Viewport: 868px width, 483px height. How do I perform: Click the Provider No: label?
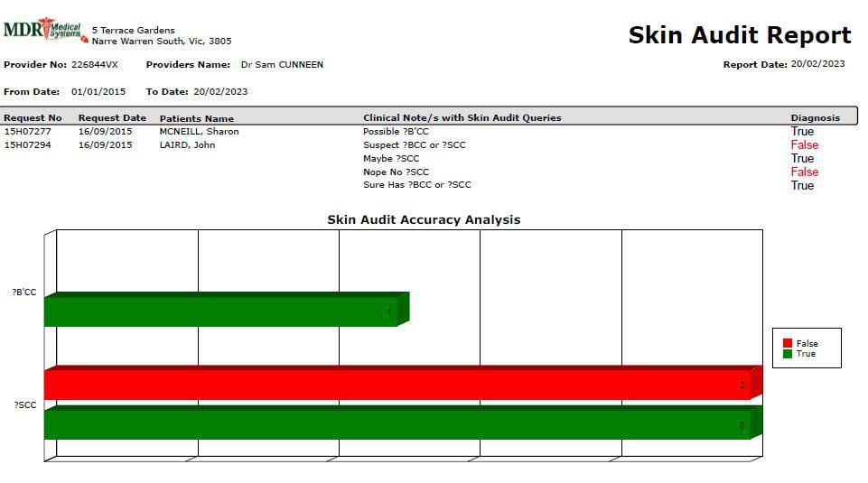(35, 65)
